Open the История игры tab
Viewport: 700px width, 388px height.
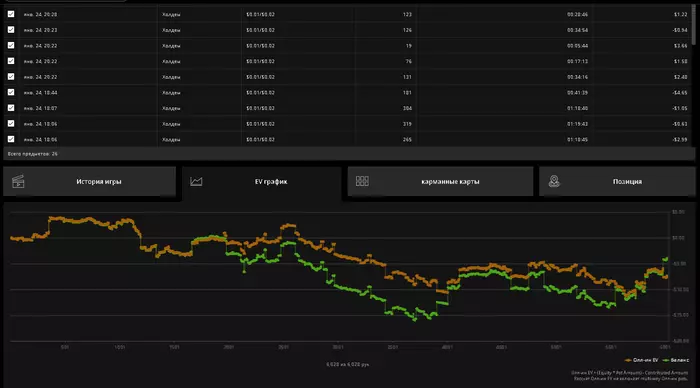coord(89,181)
